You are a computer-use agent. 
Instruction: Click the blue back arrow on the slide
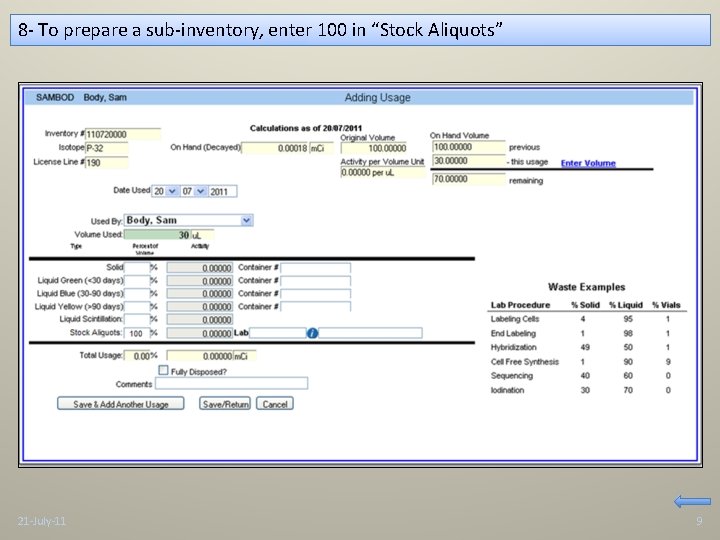point(692,501)
